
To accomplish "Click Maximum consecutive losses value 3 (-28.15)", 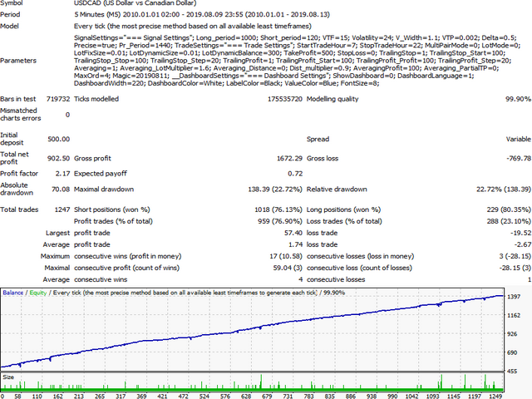I will [x=515, y=257].
